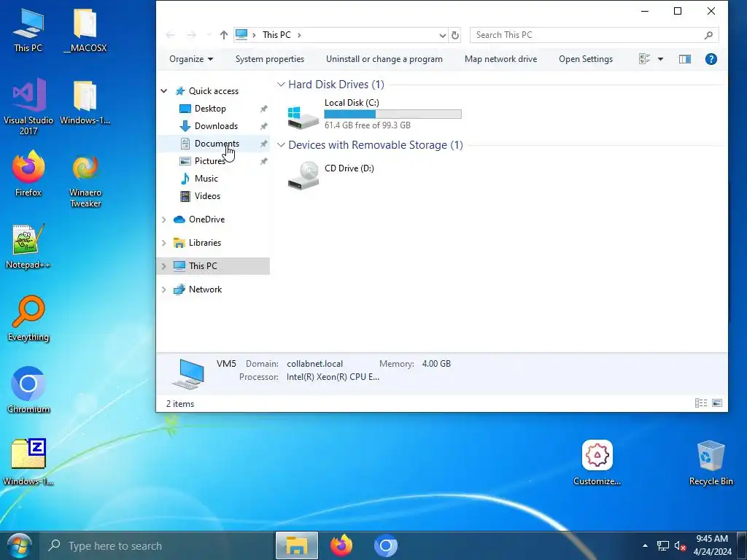Collapse the Hard Disk Drives group
The height and width of the screenshot is (560, 747).
pos(281,85)
